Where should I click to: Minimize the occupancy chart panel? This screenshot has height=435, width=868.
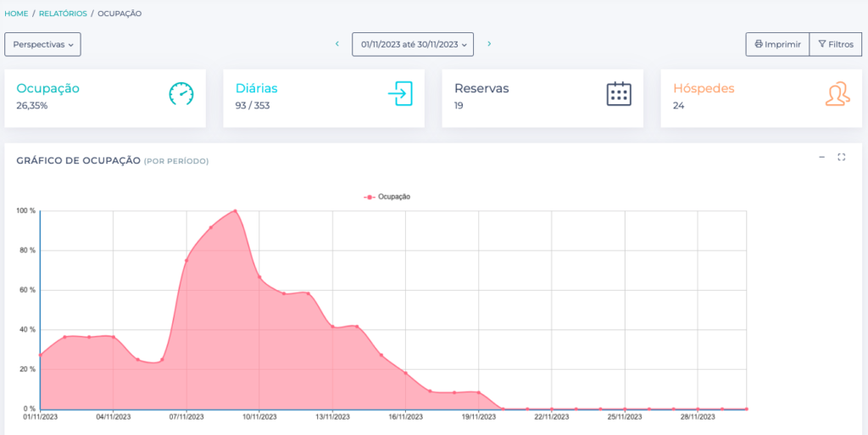[822, 157]
